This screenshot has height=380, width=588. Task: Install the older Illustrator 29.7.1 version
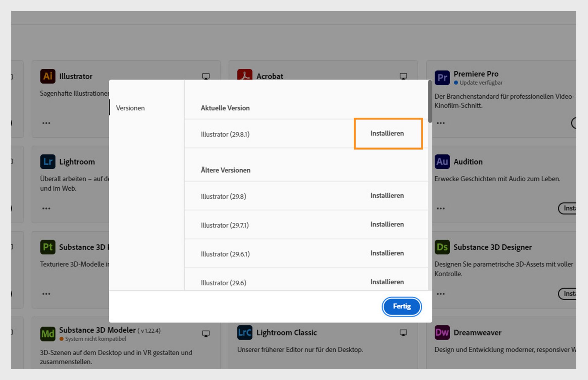(x=387, y=224)
